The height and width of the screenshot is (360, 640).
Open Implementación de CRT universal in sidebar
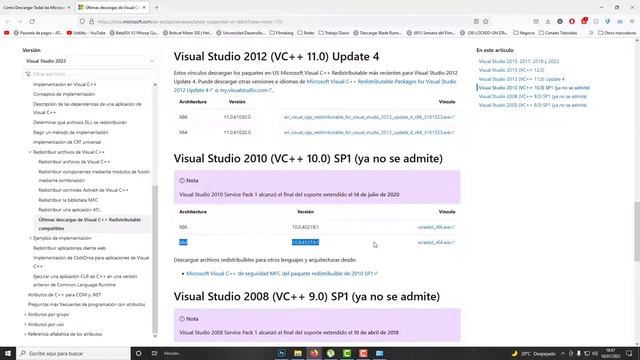[x=67, y=142]
